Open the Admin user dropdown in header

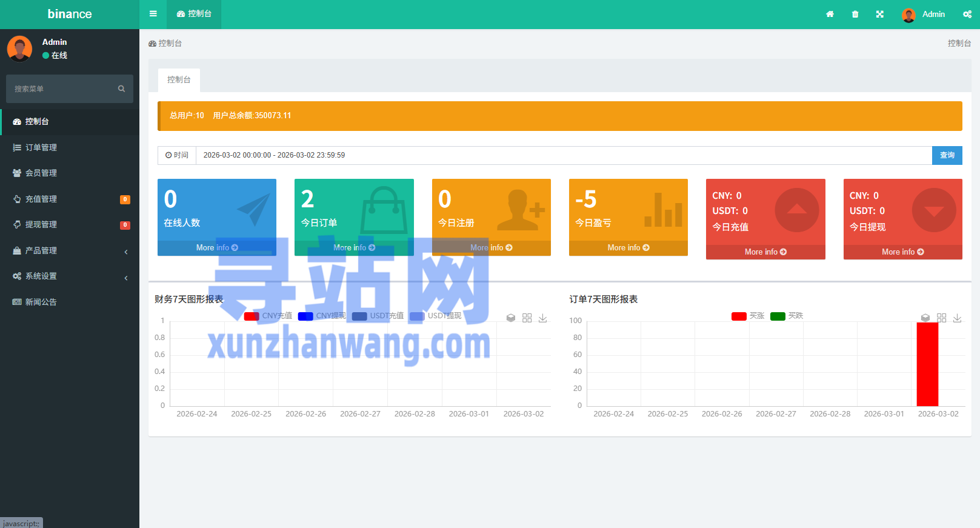[x=924, y=14]
